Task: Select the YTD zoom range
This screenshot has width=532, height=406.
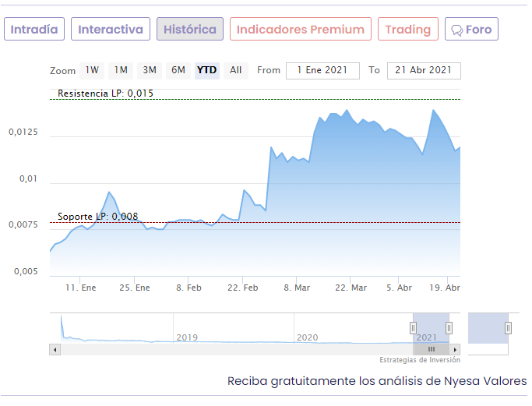Action: click(207, 71)
